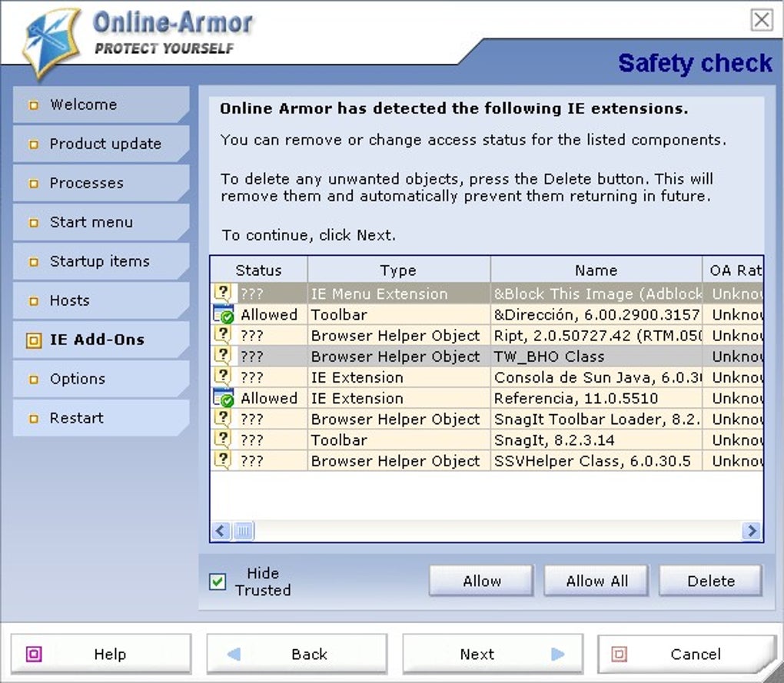Select the 'Consola de Sun Java' name cell
Image resolution: width=784 pixels, height=683 pixels.
tap(596, 377)
